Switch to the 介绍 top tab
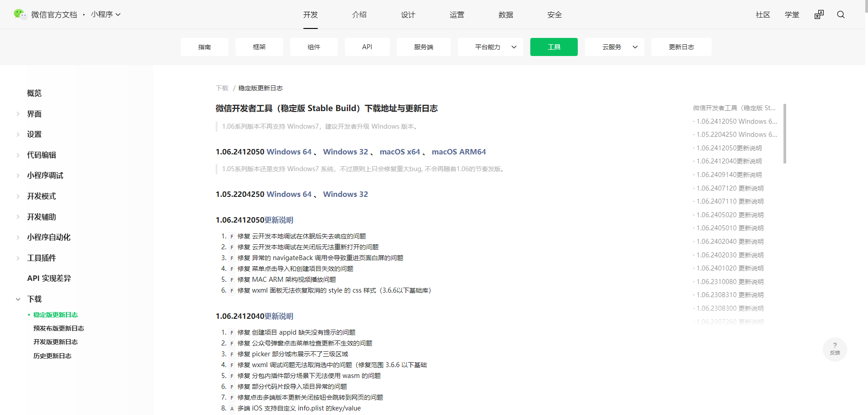 [359, 14]
